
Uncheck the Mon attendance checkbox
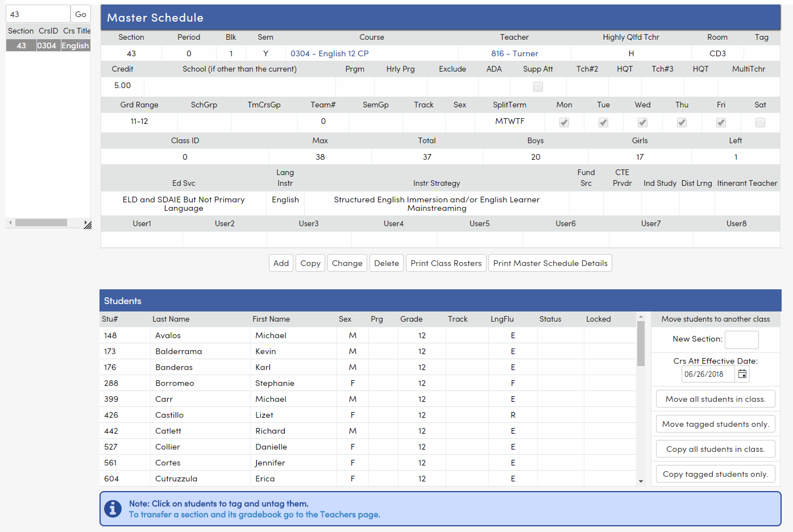564,122
